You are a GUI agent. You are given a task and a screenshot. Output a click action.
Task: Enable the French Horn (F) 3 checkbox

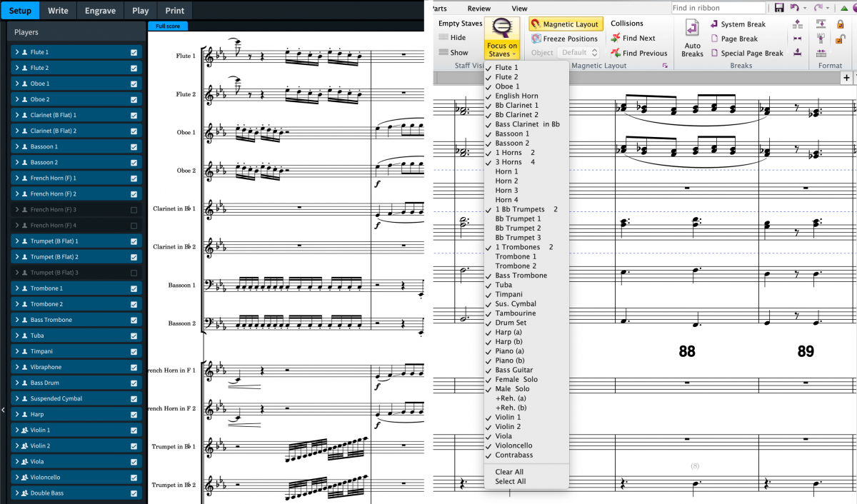point(134,210)
